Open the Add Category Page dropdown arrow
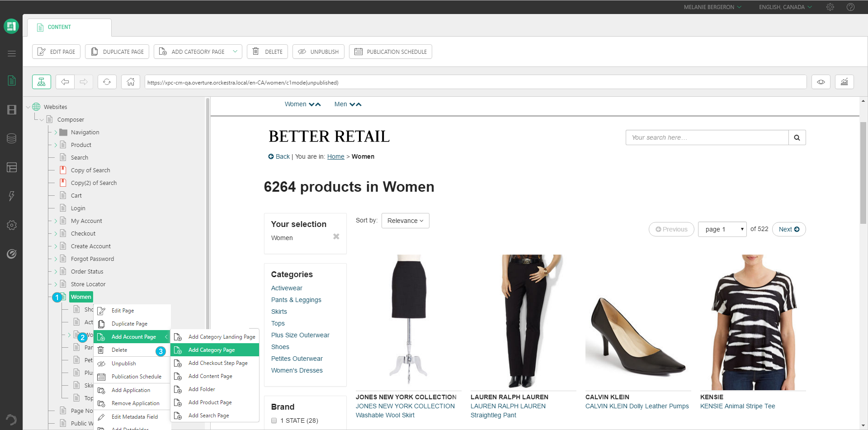Viewport: 868px width, 430px height. coord(235,52)
